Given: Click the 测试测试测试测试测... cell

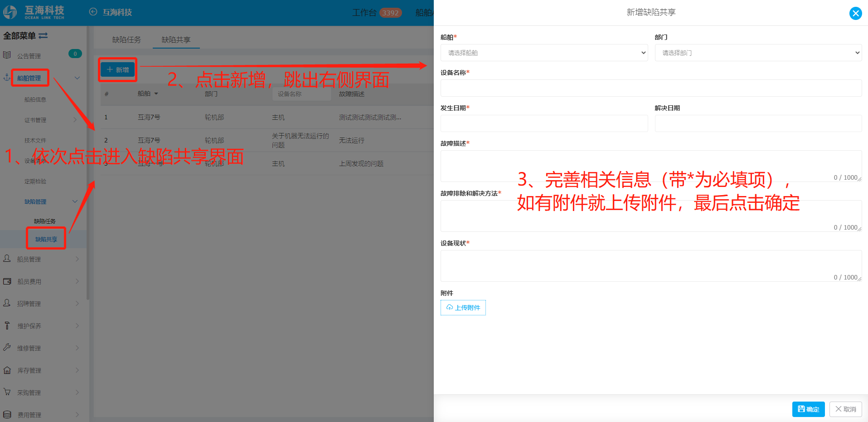Looking at the screenshot, I should pos(370,117).
